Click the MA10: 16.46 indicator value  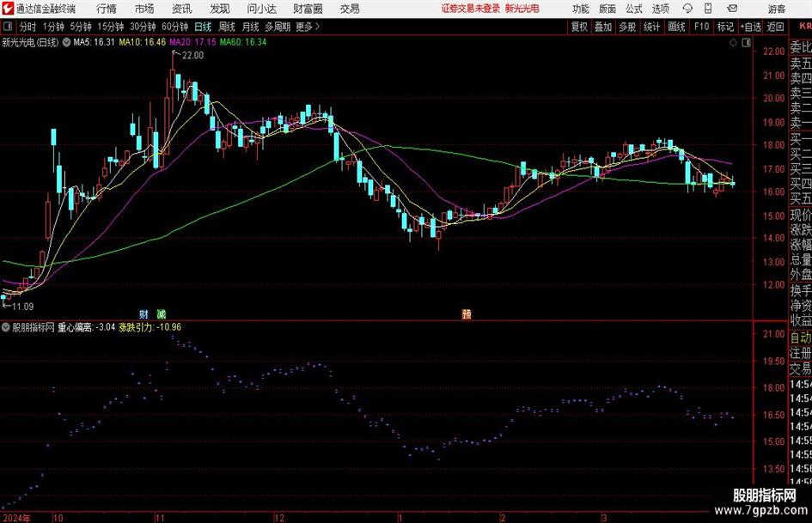[143, 42]
